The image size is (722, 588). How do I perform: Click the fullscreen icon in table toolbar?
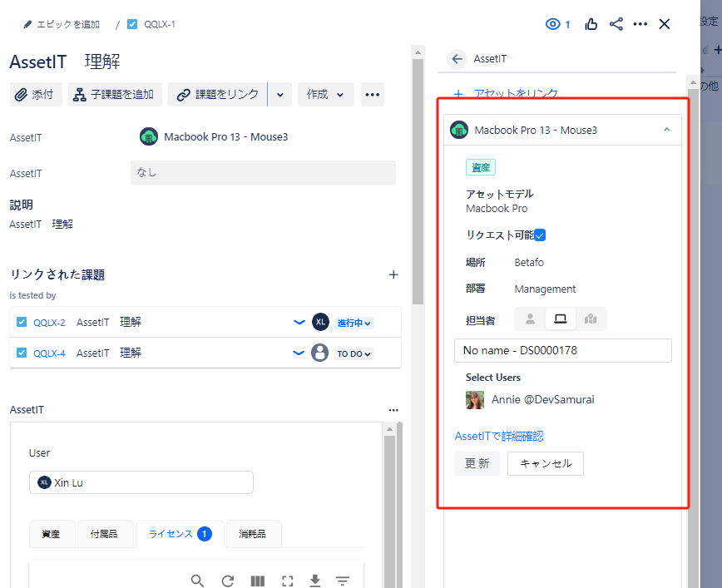click(x=288, y=581)
